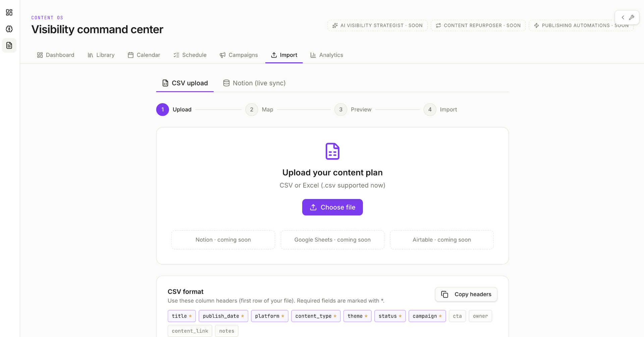Click the owner header chip
Viewport: 644px width, 337px height.
480,316
